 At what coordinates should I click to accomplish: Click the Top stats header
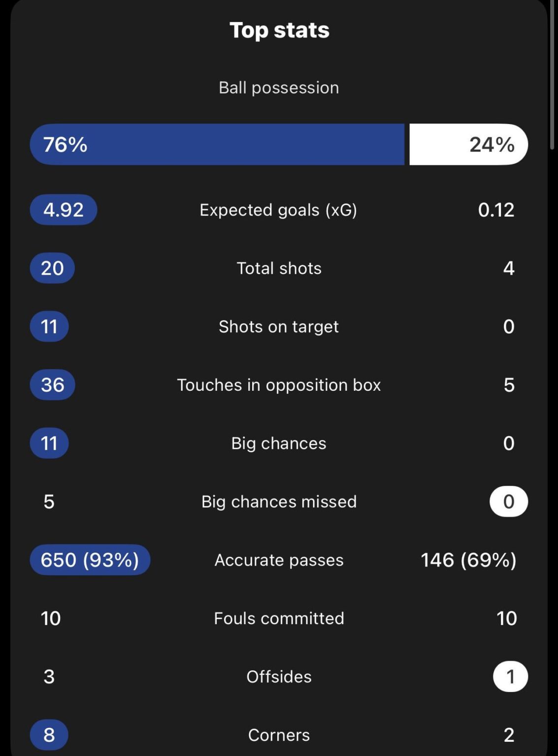[x=279, y=30]
